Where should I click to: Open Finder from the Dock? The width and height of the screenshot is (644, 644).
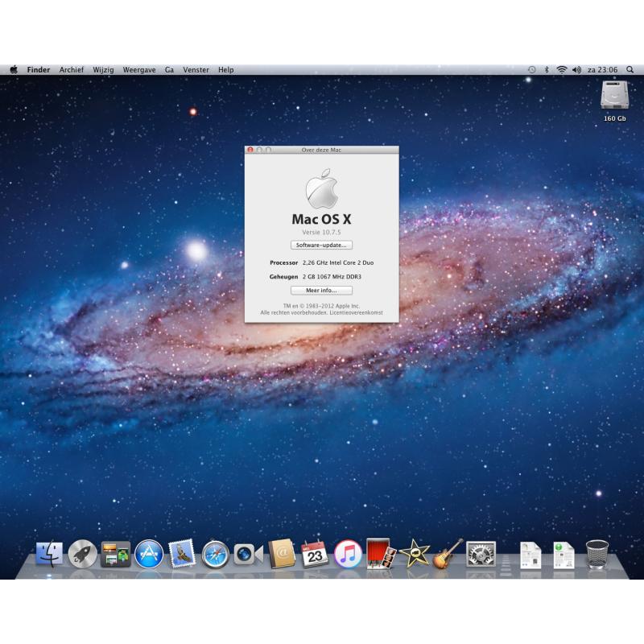point(49,554)
